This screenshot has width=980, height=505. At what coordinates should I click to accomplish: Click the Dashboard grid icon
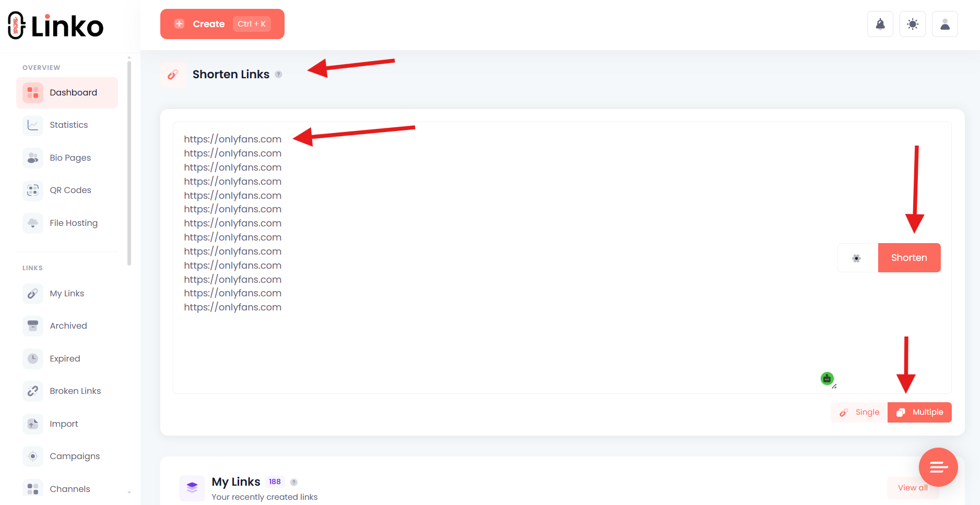point(33,93)
